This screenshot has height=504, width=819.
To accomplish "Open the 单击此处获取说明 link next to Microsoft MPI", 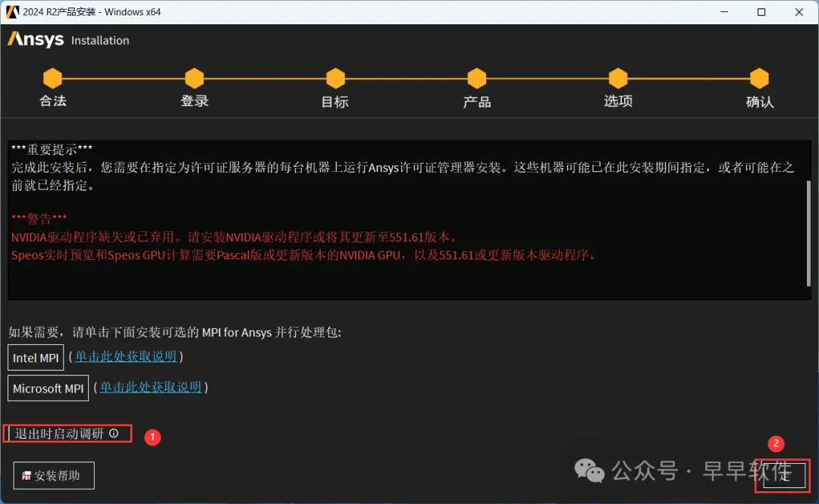I will click(150, 387).
